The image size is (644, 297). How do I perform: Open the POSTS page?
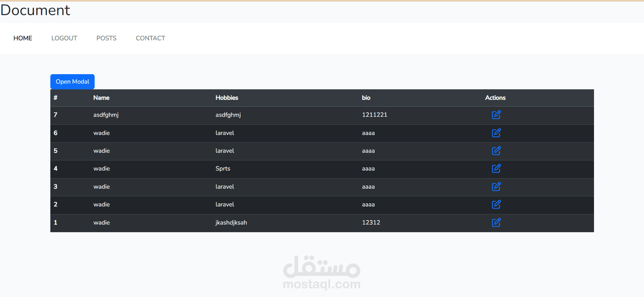point(106,38)
